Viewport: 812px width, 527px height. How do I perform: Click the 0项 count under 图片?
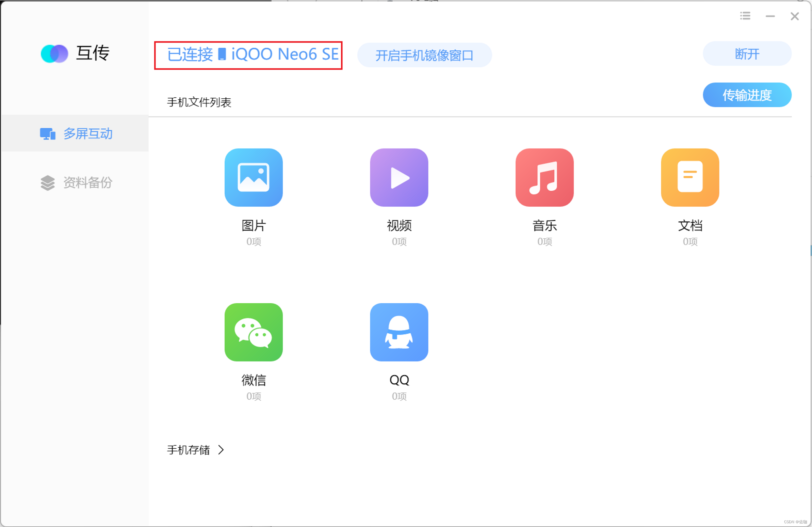tap(254, 242)
